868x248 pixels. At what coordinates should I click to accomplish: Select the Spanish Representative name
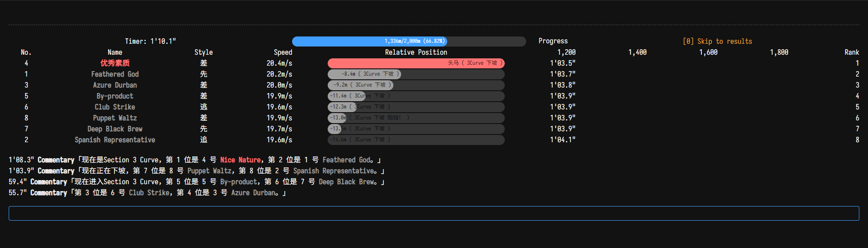pos(115,140)
